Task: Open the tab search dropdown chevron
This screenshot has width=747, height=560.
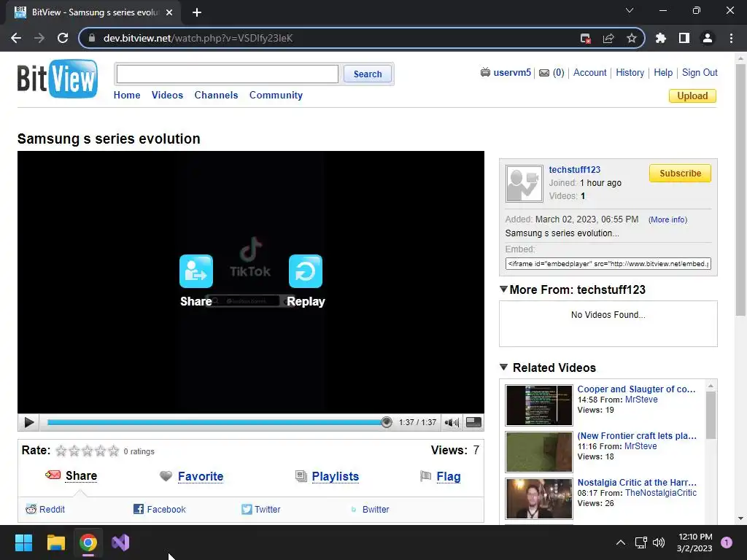Action: 630,10
